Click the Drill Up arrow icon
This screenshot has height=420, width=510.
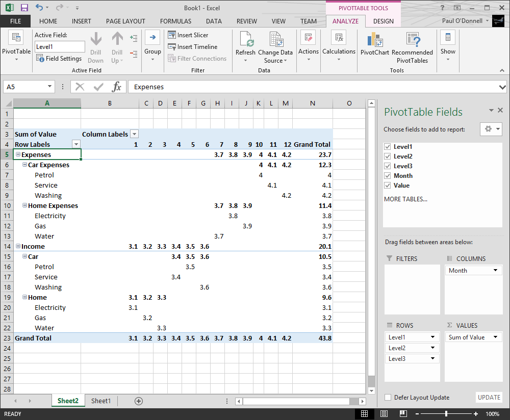(x=117, y=39)
